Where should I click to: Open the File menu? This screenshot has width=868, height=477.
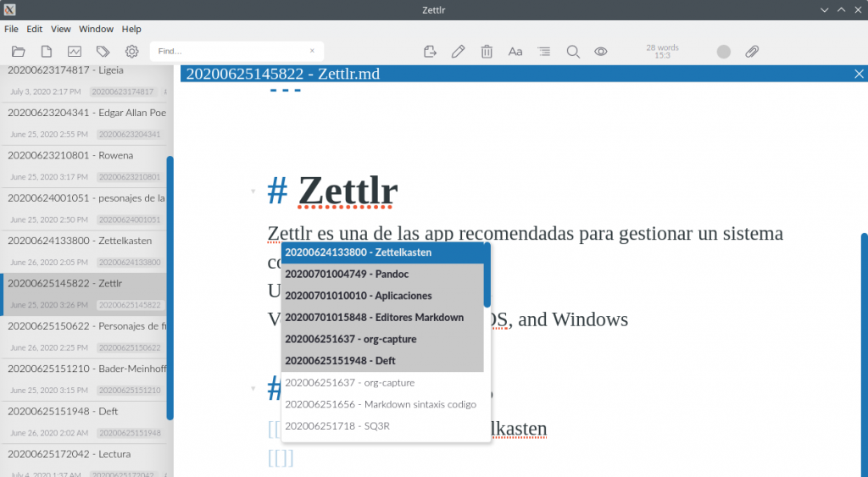tap(11, 29)
